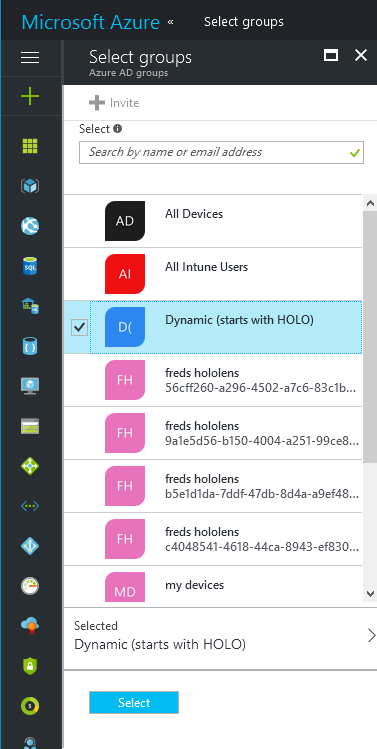Viewport: 377px width, 749px height.
Task: Open Advisor cloud ribbon icon
Action: 30,625
